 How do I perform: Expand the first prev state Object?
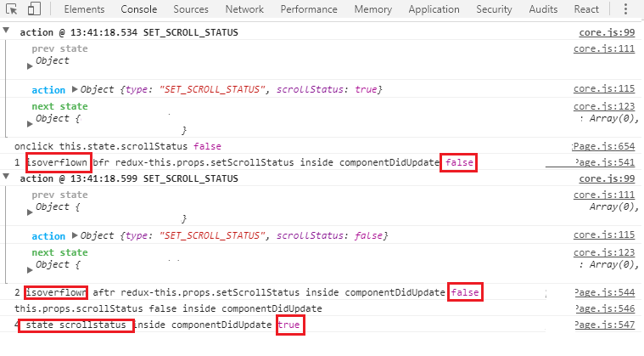tap(30, 66)
